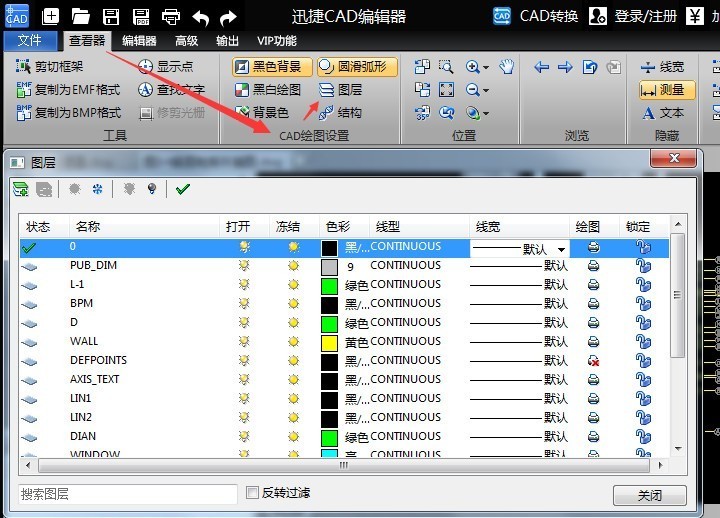Open the 图层 (Layers) tool in ribbon
The image size is (720, 518).
point(340,90)
